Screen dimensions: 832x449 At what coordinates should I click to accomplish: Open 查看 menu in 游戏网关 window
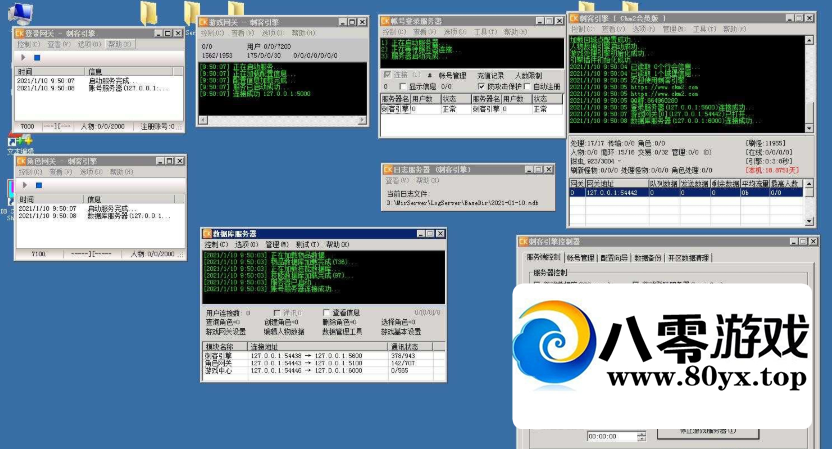[242, 33]
